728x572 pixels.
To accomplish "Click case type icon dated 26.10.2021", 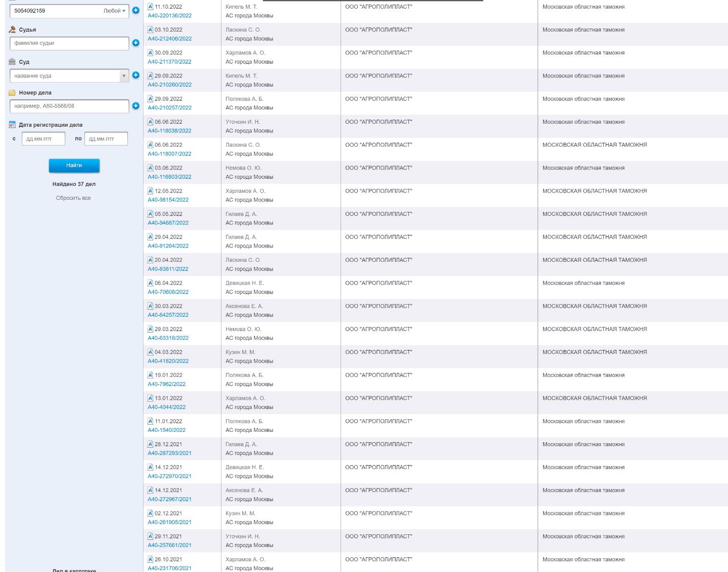I will tap(150, 559).
